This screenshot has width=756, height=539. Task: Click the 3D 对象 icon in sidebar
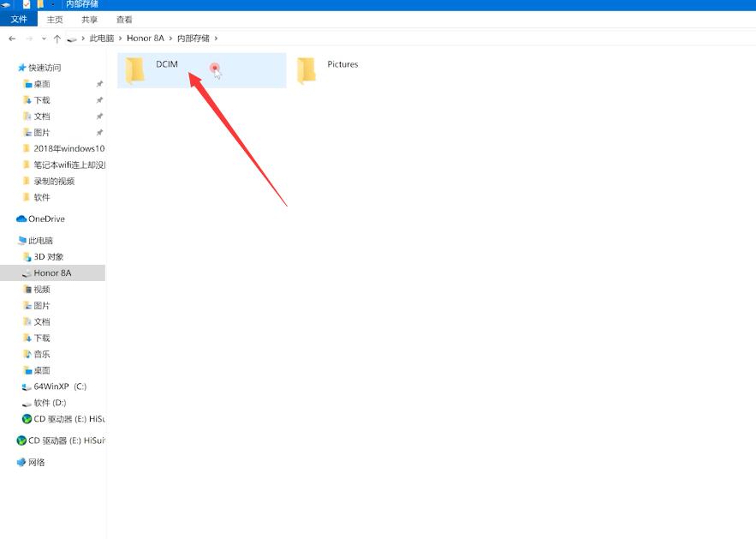[x=27, y=257]
